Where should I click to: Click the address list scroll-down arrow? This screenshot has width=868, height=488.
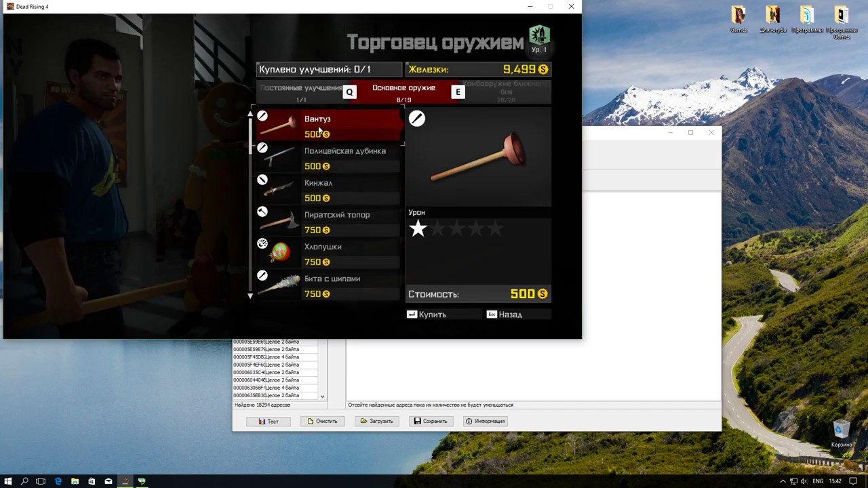[x=322, y=396]
